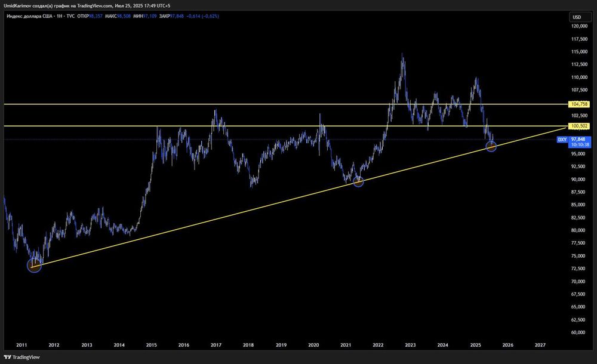Screen dimensions: 597x364
Task: Click the 117,500 price axis value
Action: [580, 39]
